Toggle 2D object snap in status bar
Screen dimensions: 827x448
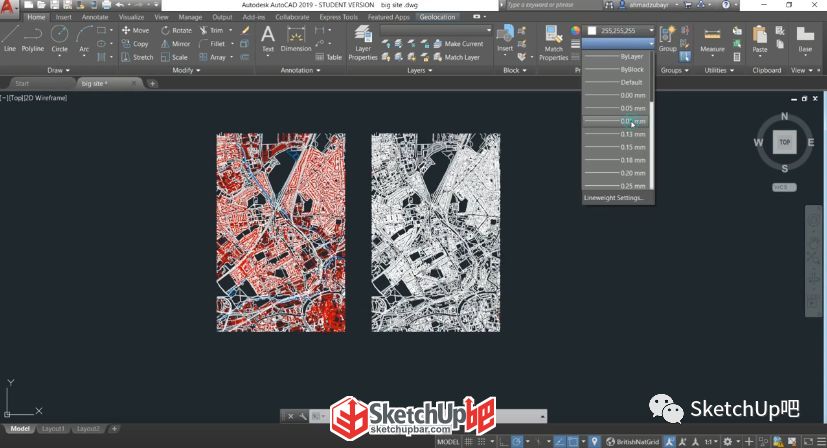click(573, 442)
